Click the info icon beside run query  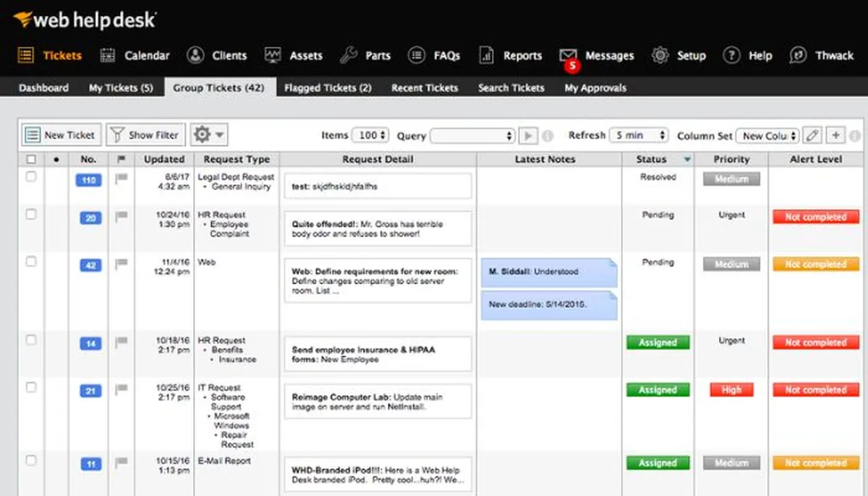[x=548, y=135]
